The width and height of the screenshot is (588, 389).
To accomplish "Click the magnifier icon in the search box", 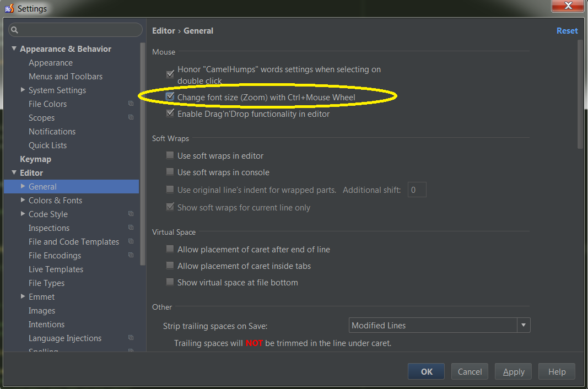I will (x=14, y=30).
